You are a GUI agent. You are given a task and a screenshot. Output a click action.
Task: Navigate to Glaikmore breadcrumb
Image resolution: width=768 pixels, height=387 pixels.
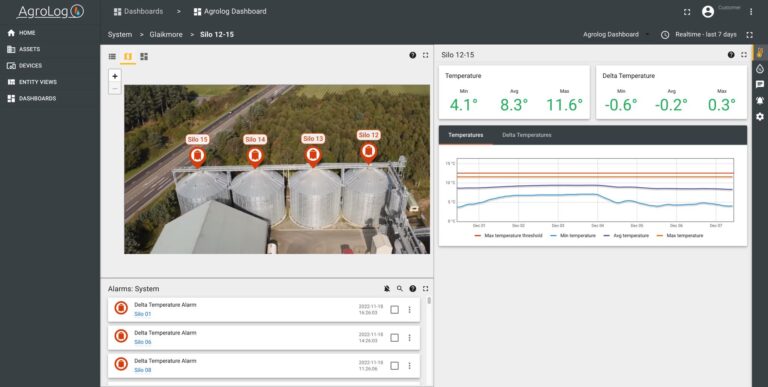(x=166, y=35)
